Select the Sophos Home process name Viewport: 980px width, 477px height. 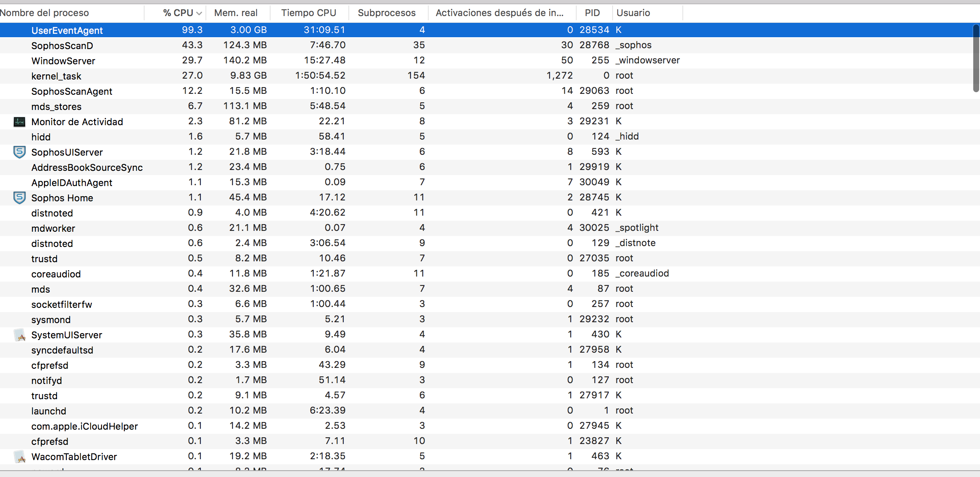pos(62,198)
